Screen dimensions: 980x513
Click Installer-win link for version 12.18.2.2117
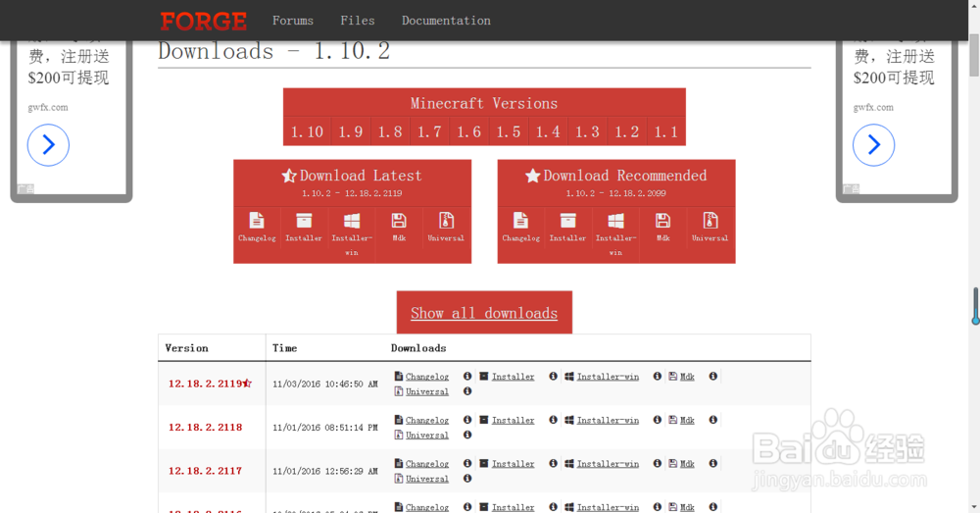[608, 464]
